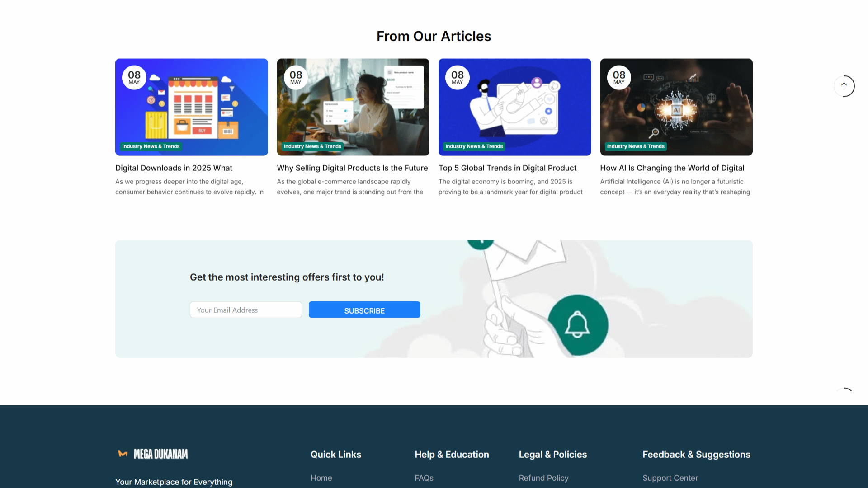The width and height of the screenshot is (868, 488).
Task: Click the Mega Dukanam logo
Action: (x=153, y=454)
